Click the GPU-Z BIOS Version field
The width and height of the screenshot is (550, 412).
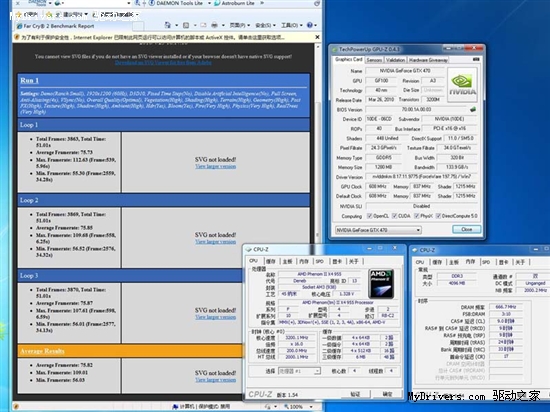click(x=416, y=109)
